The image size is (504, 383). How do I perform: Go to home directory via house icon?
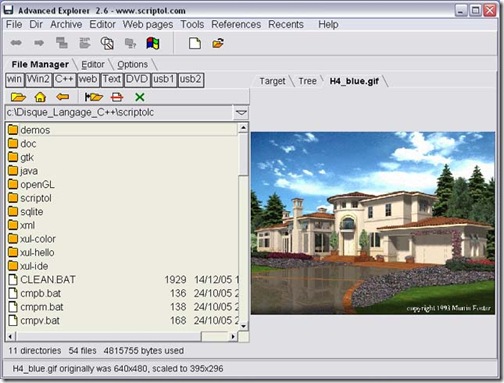tap(40, 97)
